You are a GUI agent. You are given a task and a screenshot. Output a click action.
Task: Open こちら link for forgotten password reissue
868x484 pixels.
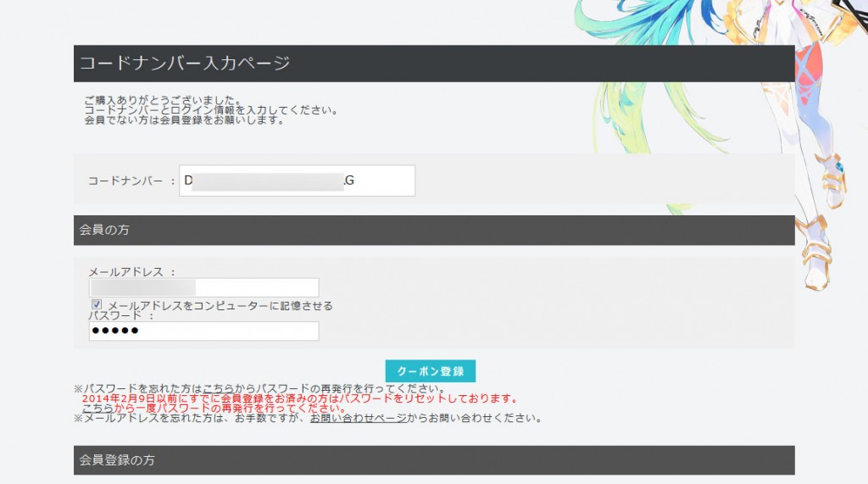pyautogui.click(x=220, y=389)
